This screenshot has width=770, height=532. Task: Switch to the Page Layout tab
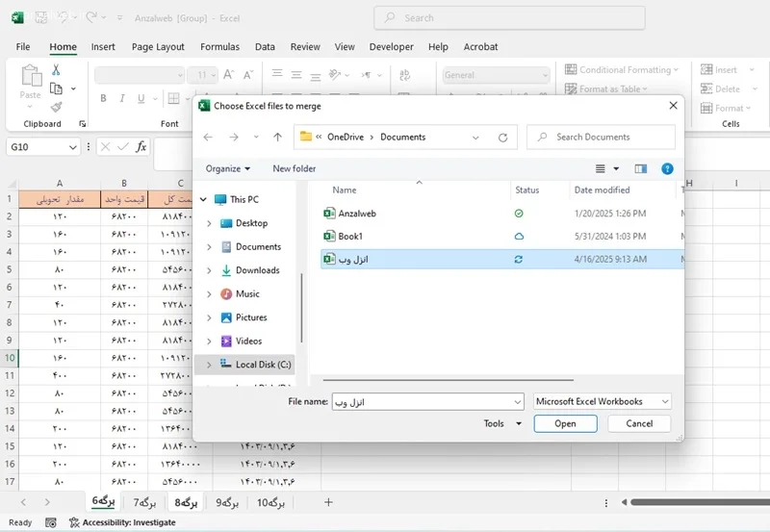click(x=158, y=46)
